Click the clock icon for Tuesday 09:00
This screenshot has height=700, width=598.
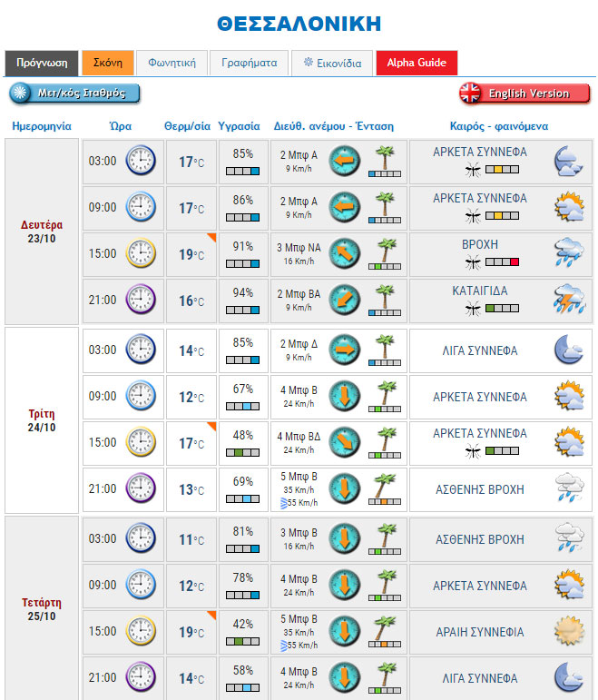pyautogui.click(x=141, y=396)
